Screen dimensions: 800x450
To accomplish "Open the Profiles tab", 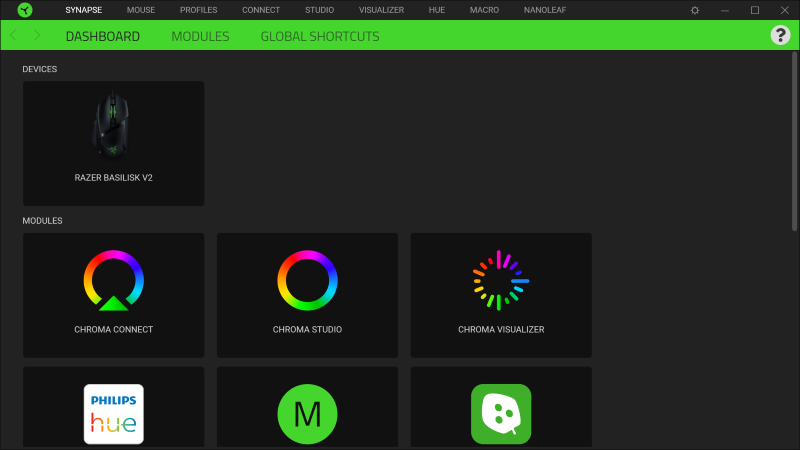I will (198, 10).
